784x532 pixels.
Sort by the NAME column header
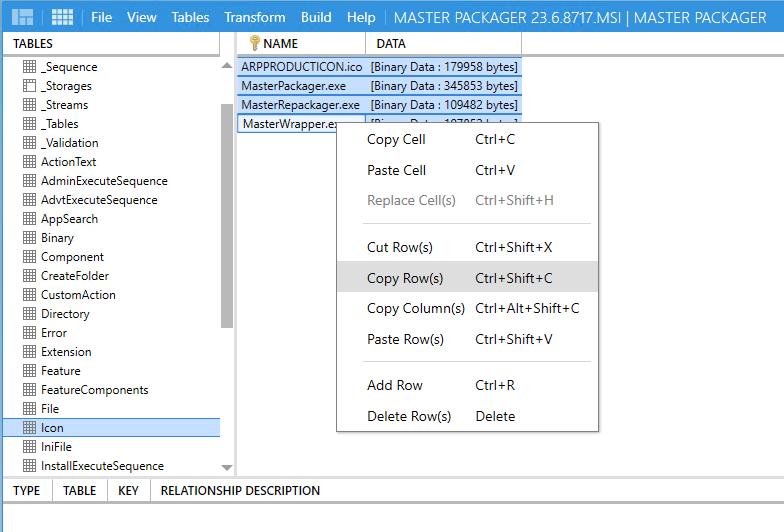coord(302,44)
